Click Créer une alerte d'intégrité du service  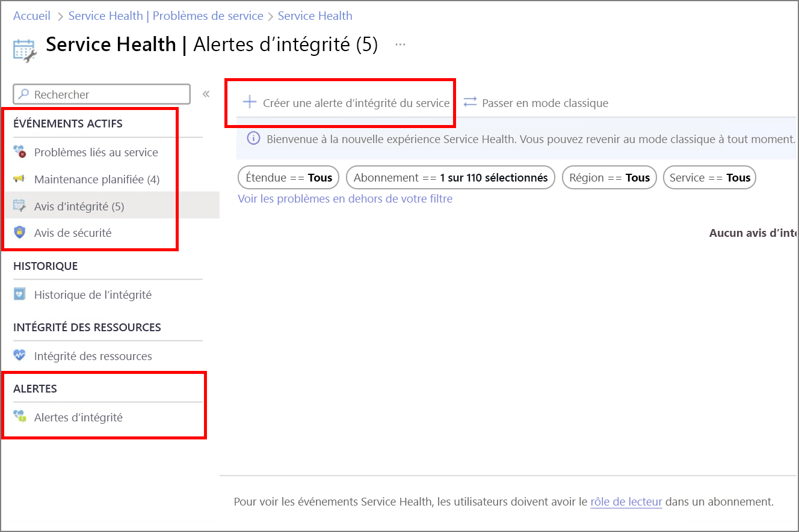[x=346, y=103]
